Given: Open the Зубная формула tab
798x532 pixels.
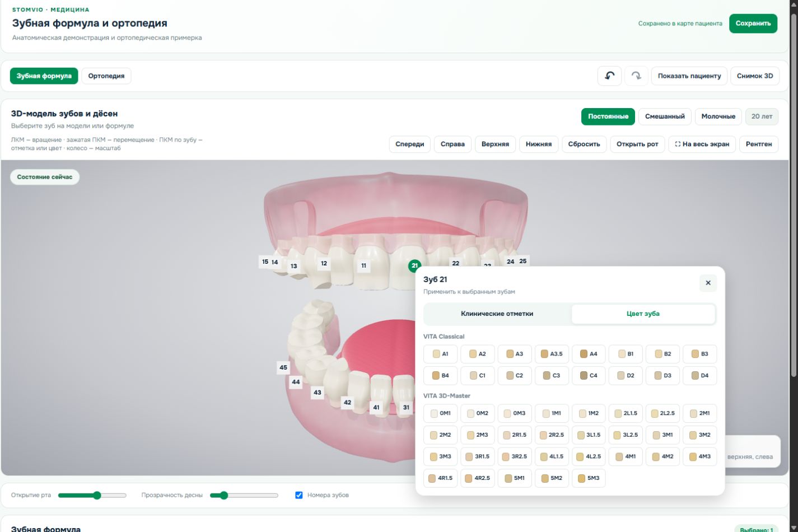Looking at the screenshot, I should (44, 76).
